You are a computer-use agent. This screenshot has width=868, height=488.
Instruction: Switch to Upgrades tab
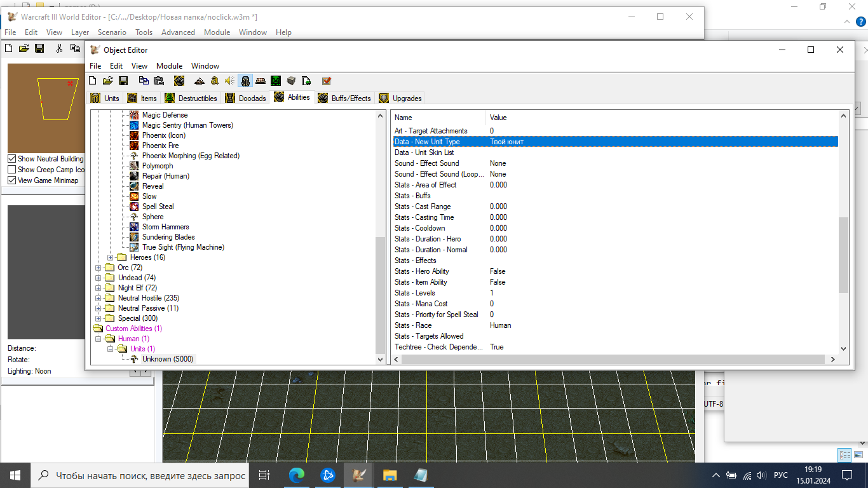pyautogui.click(x=400, y=98)
